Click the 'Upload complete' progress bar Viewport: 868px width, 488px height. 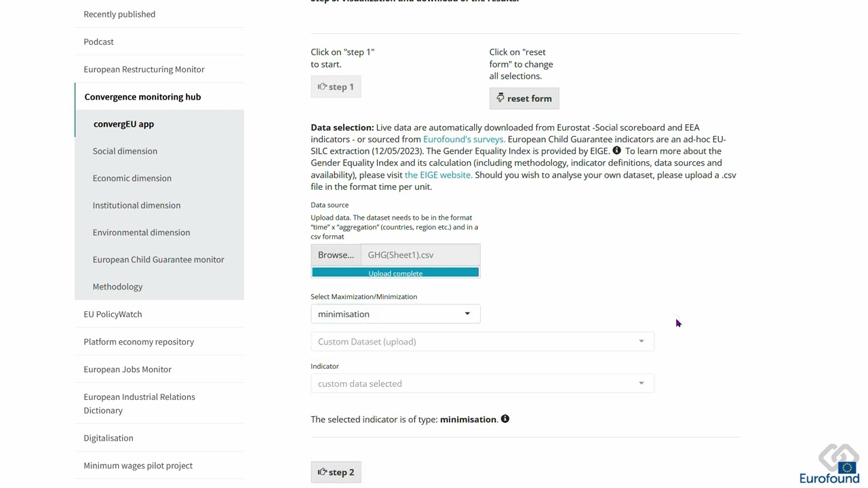tap(395, 272)
